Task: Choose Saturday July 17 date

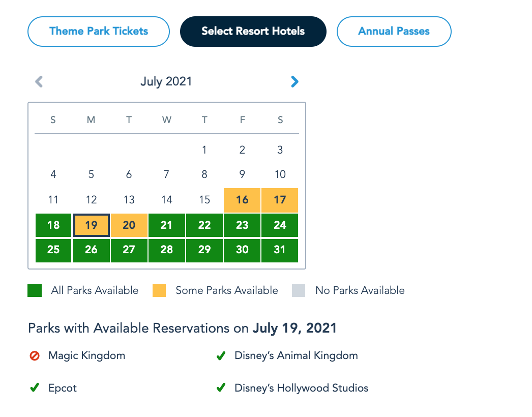Action: (280, 200)
